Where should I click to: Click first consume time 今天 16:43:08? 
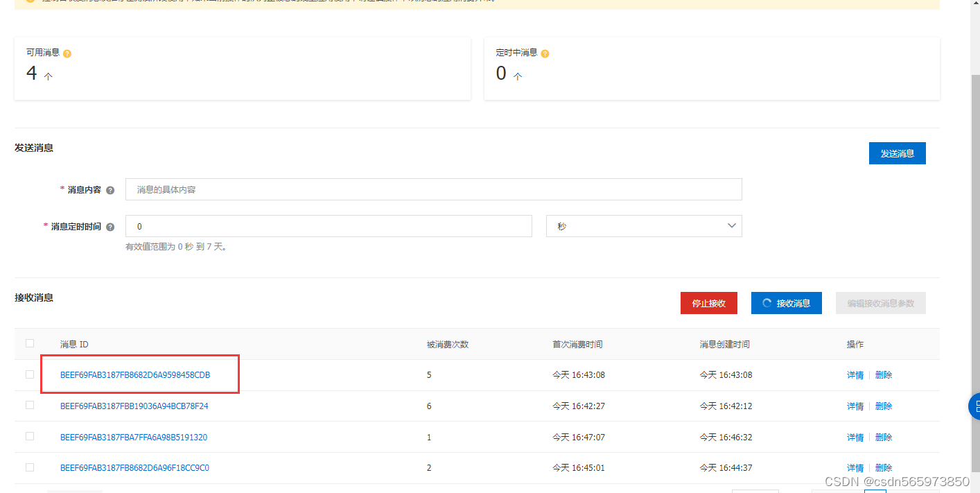[x=579, y=375]
